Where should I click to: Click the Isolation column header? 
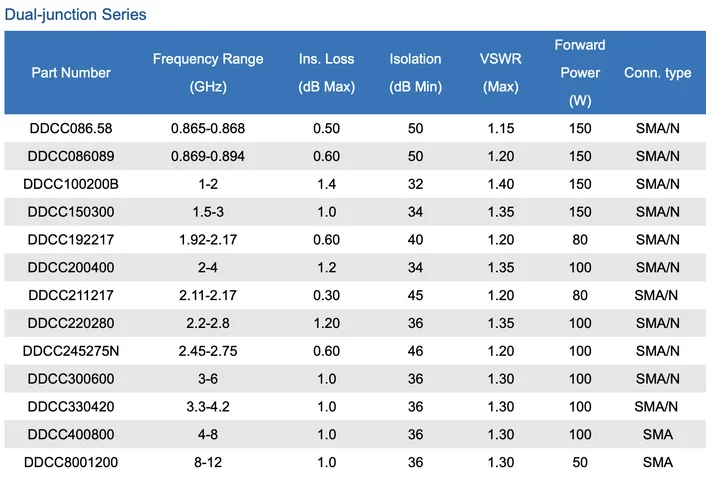415,72
